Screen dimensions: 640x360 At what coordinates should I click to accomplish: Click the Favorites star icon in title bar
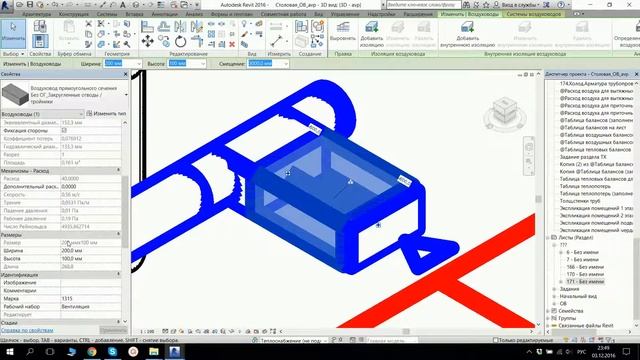[x=486, y=5]
